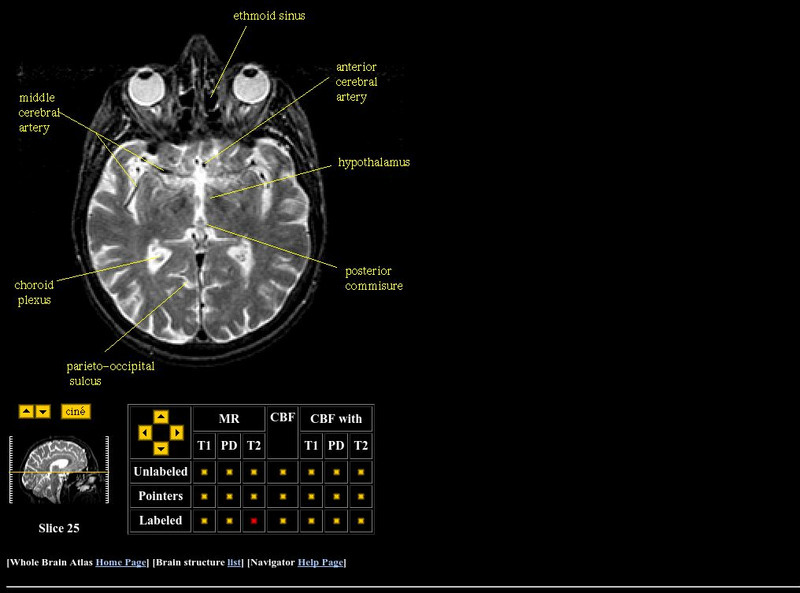Click the slice position line on sagittal thumbnail
The width and height of the screenshot is (800, 593).
[x=58, y=472]
